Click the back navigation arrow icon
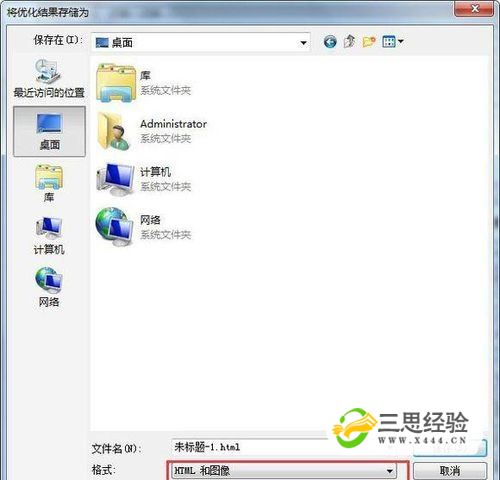The height and width of the screenshot is (480, 500). (330, 42)
